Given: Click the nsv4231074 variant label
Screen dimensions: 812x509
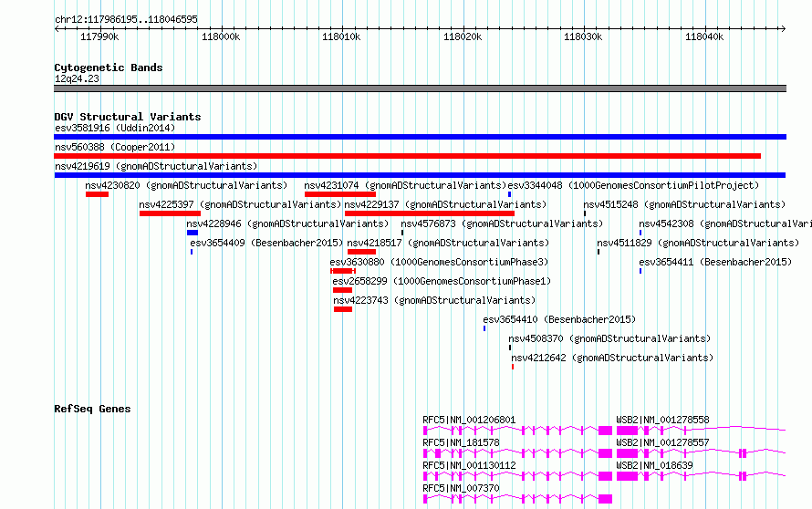Looking at the screenshot, I should (x=405, y=185).
